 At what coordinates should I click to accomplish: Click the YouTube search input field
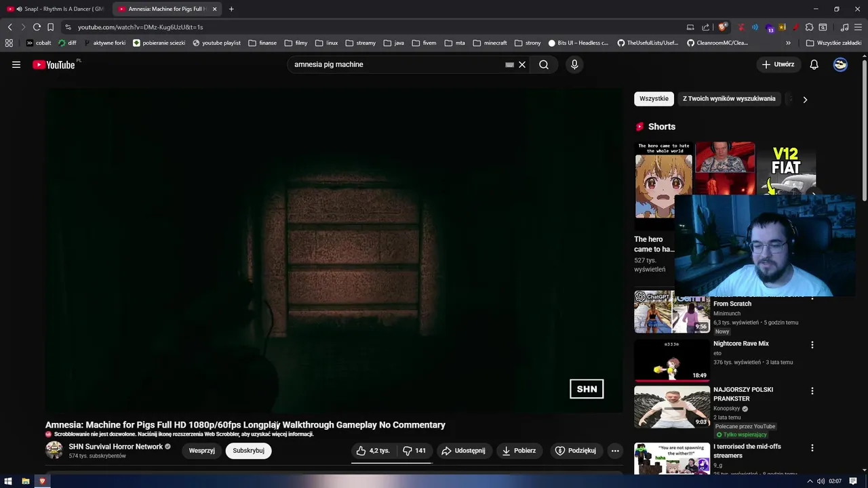(397, 64)
